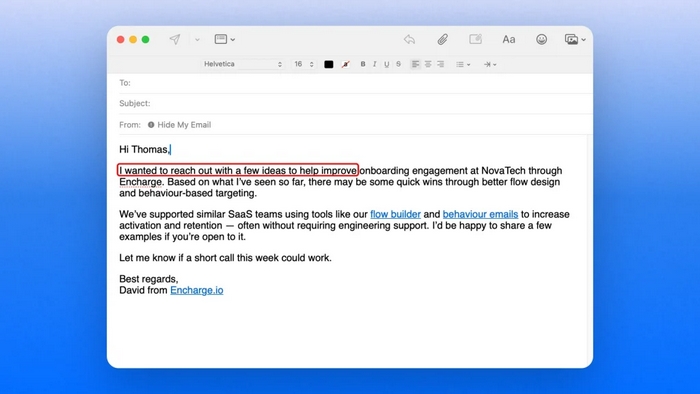
Task: Toggle the Aa format bar
Action: [x=508, y=39]
